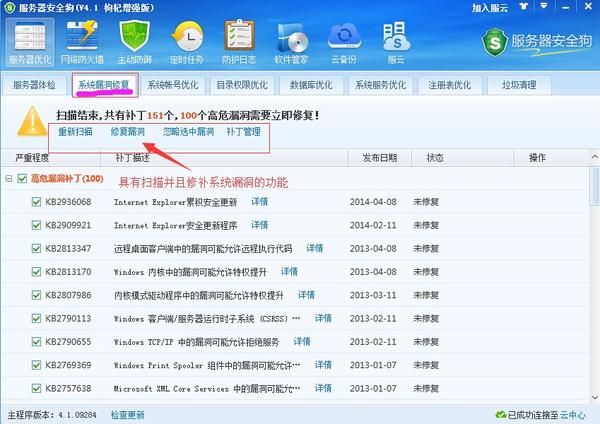
Task: Click 加入服云 in the title bar
Action: click(490, 7)
